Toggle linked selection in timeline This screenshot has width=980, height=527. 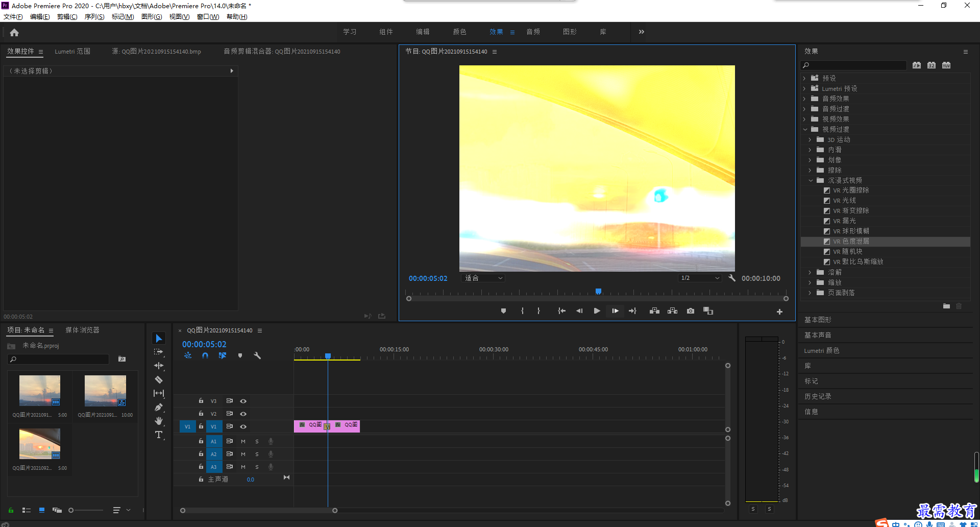(223, 355)
